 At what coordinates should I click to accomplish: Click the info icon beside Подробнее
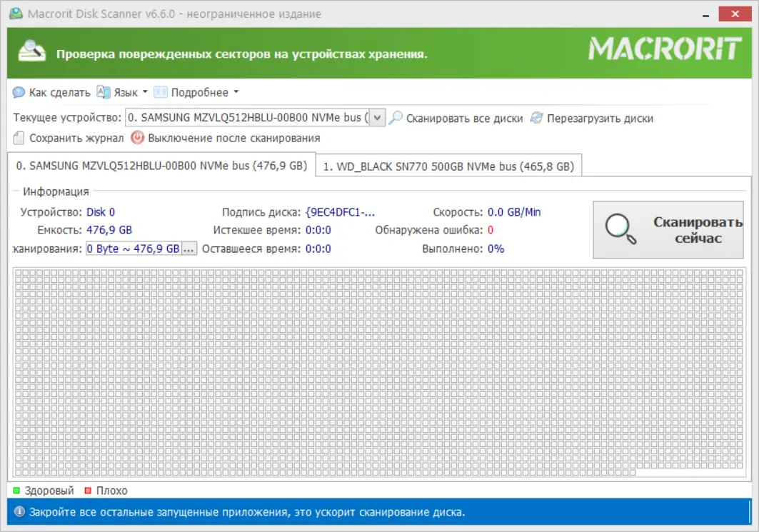coord(161,92)
